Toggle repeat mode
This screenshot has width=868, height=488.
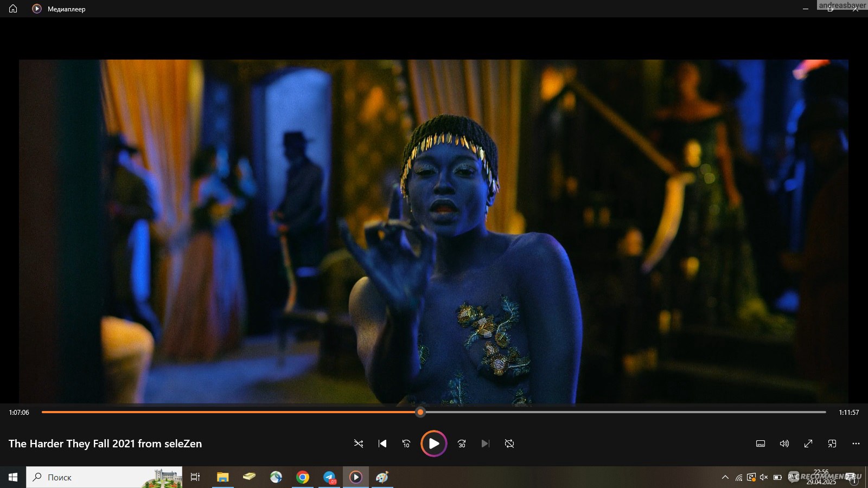click(509, 444)
